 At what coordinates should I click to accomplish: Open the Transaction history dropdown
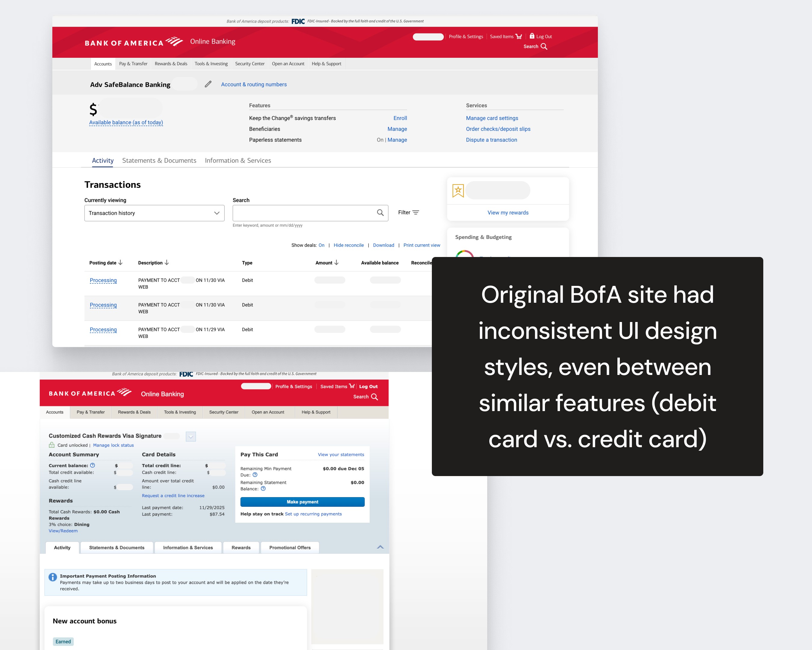pos(154,213)
